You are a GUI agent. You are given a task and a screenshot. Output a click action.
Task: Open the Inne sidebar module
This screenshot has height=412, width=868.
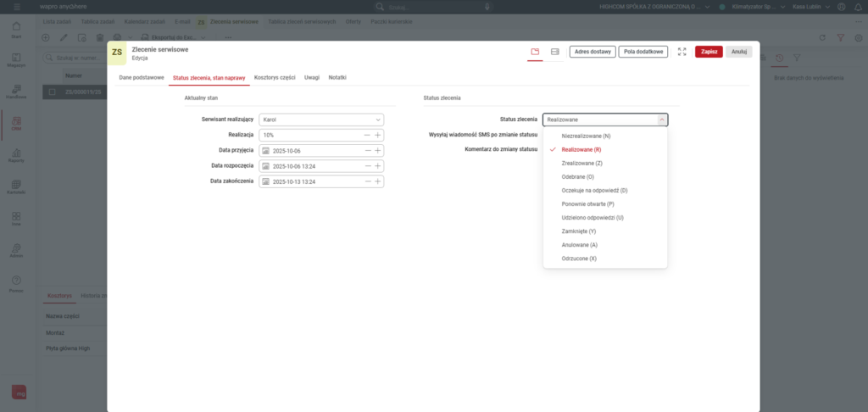(x=17, y=219)
